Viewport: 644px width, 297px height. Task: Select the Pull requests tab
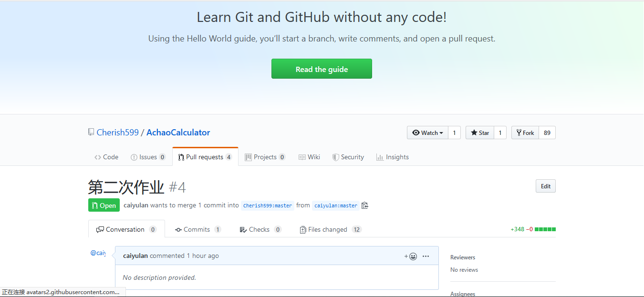pos(205,157)
